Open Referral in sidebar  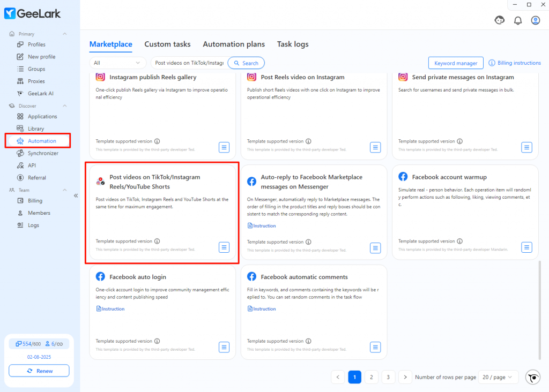37,178
